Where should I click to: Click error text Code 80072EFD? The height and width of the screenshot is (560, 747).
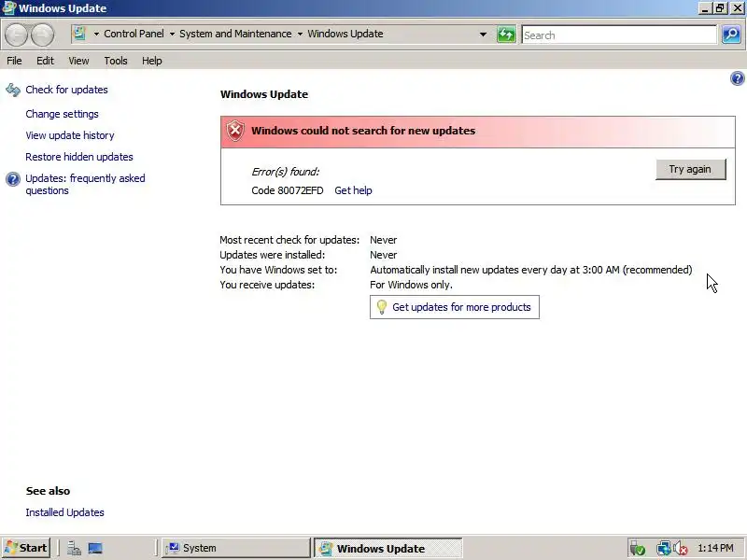(x=288, y=190)
